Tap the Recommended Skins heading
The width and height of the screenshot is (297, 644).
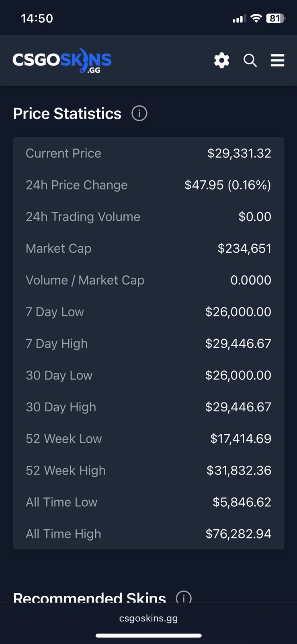click(x=90, y=598)
